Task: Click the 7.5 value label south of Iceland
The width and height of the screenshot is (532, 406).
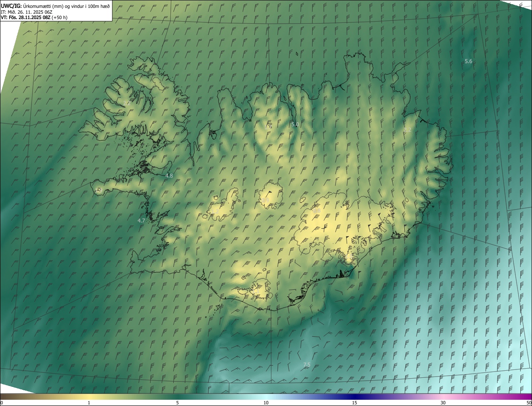Action: (x=307, y=364)
